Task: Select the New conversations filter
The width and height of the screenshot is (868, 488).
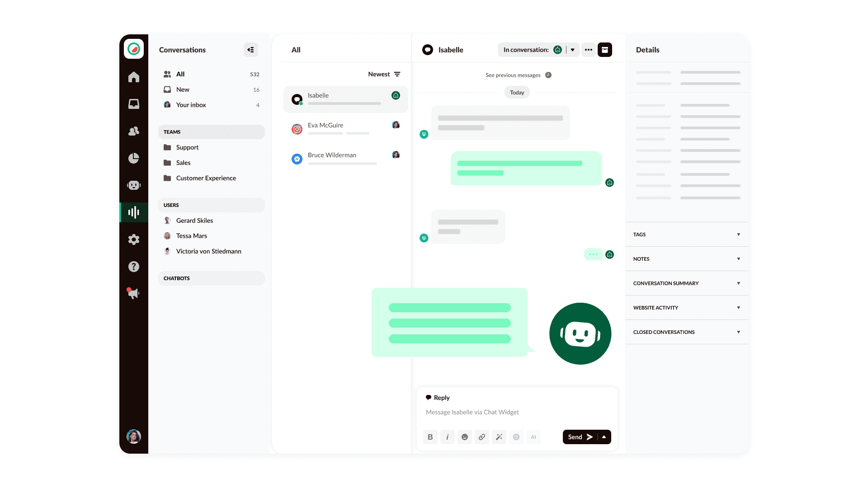Action: click(x=211, y=89)
